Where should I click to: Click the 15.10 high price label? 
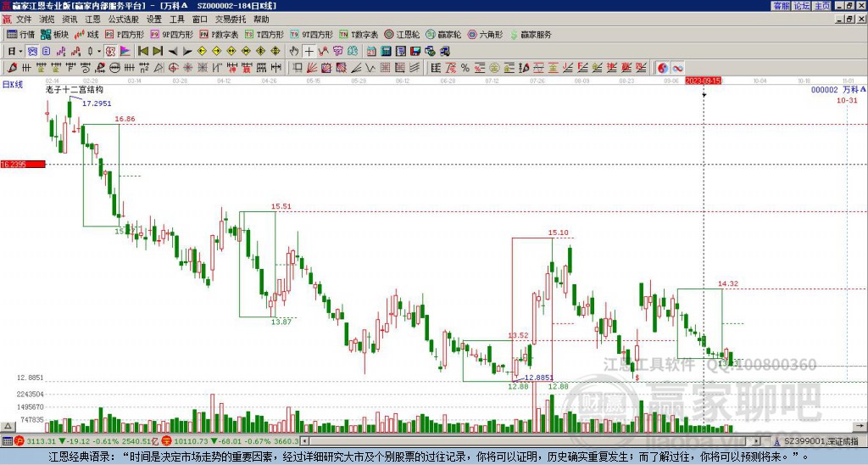pyautogui.click(x=558, y=232)
